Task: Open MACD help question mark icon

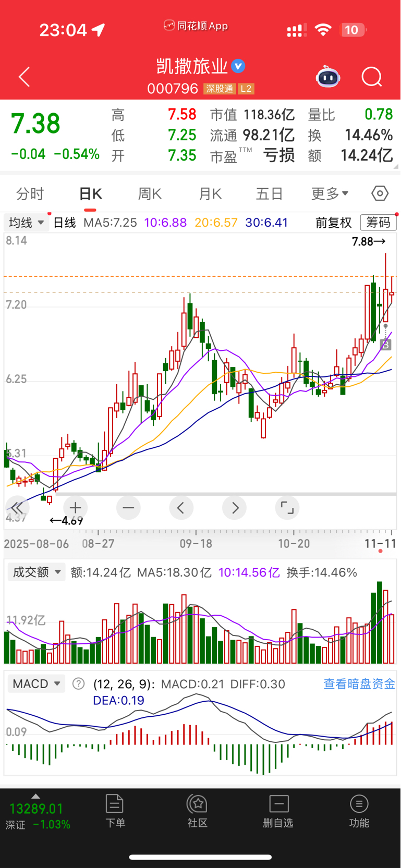Action: (78, 683)
